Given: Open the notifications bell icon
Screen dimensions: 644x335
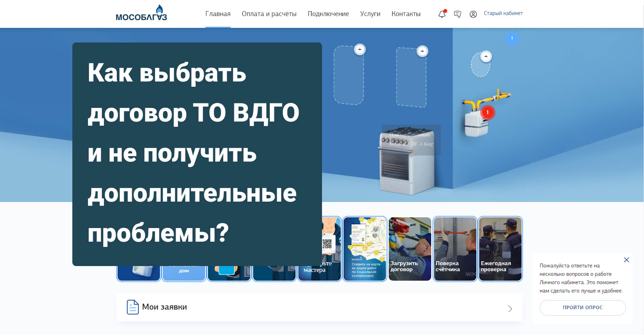Looking at the screenshot, I should click(x=442, y=14).
